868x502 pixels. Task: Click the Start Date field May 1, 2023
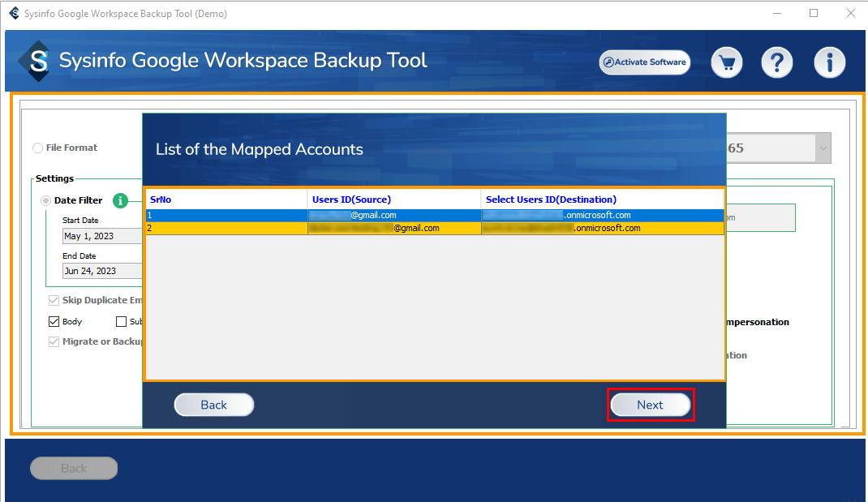[102, 236]
